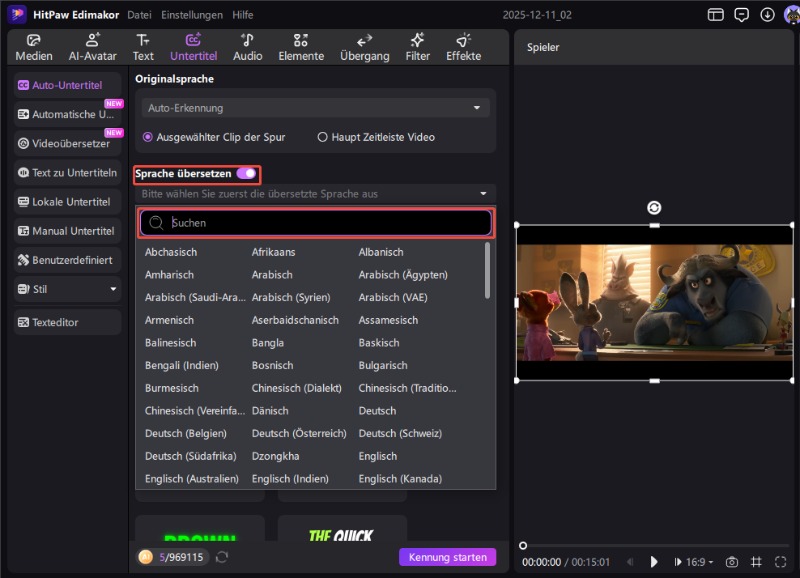Refresh the AI credits counter
This screenshot has height=578, width=800.
tap(222, 557)
